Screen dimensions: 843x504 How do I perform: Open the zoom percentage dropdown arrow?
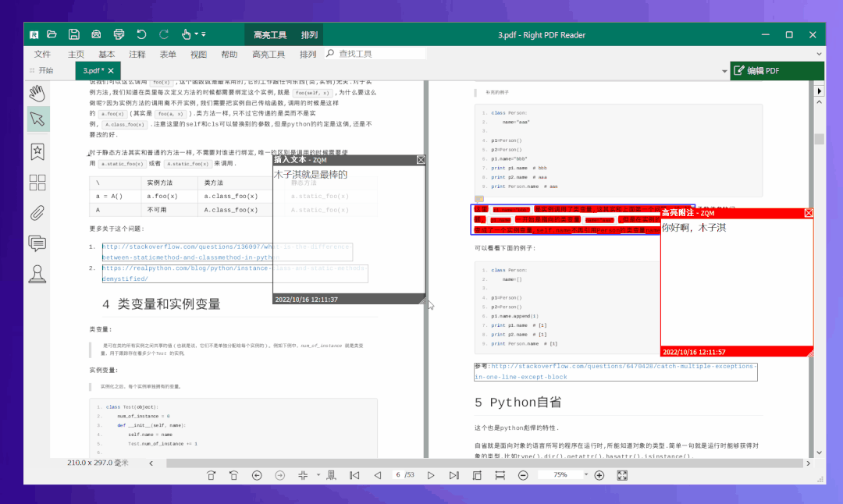click(586, 475)
